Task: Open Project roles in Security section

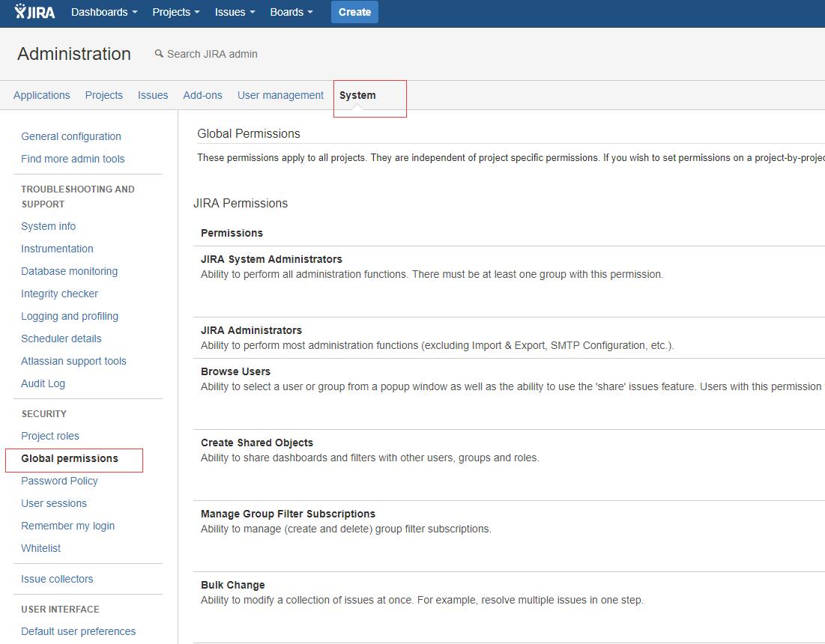Action: tap(50, 436)
